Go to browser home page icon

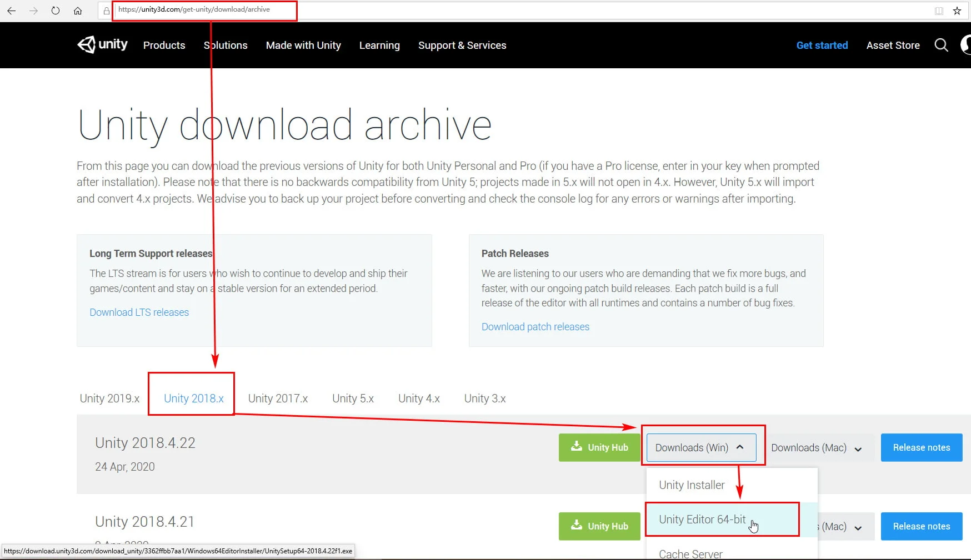coord(78,11)
